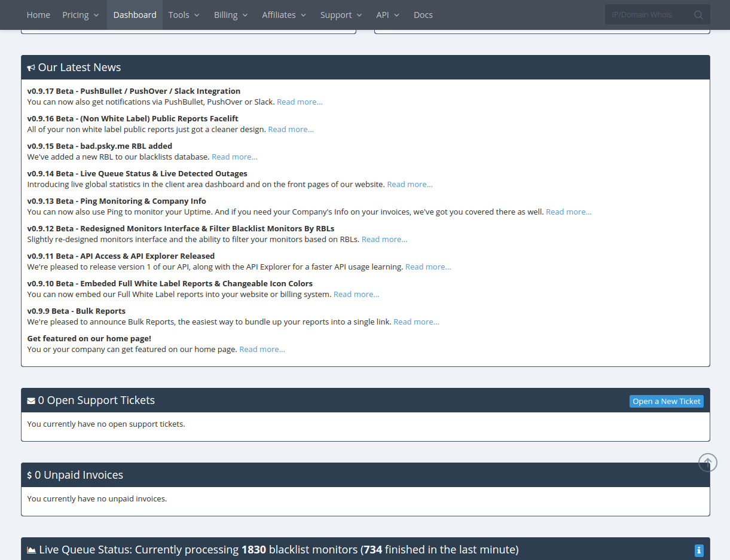Read more about Ping Monitoring & Company Info

point(569,212)
